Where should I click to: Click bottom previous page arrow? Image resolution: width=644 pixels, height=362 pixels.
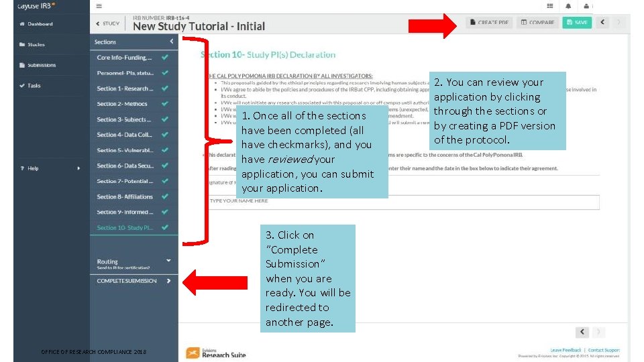tap(582, 332)
